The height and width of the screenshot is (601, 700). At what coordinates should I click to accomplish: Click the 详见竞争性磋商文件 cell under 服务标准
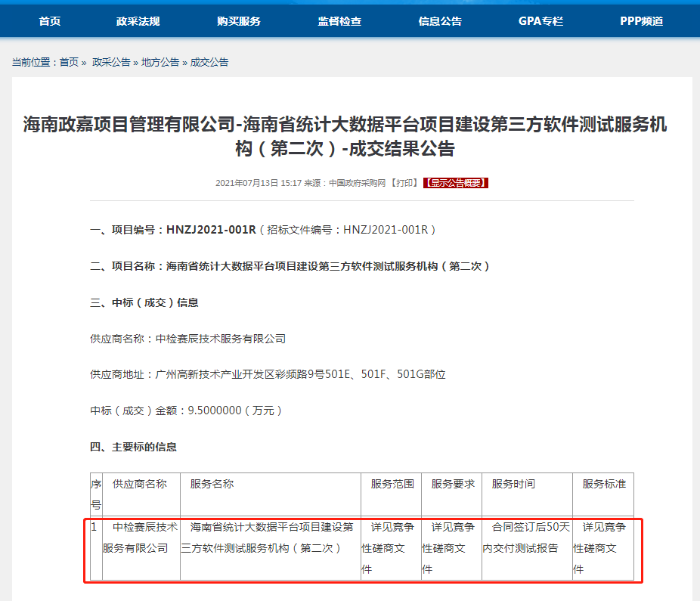[603, 549]
